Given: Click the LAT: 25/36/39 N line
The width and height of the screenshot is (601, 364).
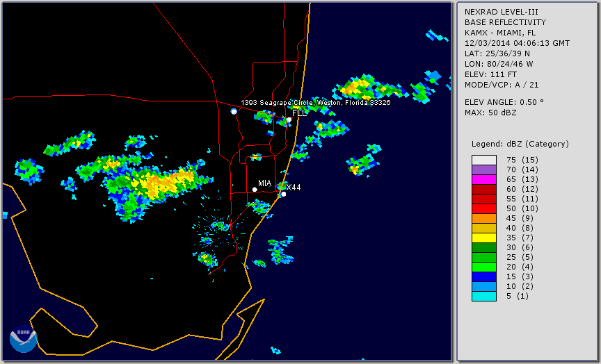Looking at the screenshot, I should [497, 53].
